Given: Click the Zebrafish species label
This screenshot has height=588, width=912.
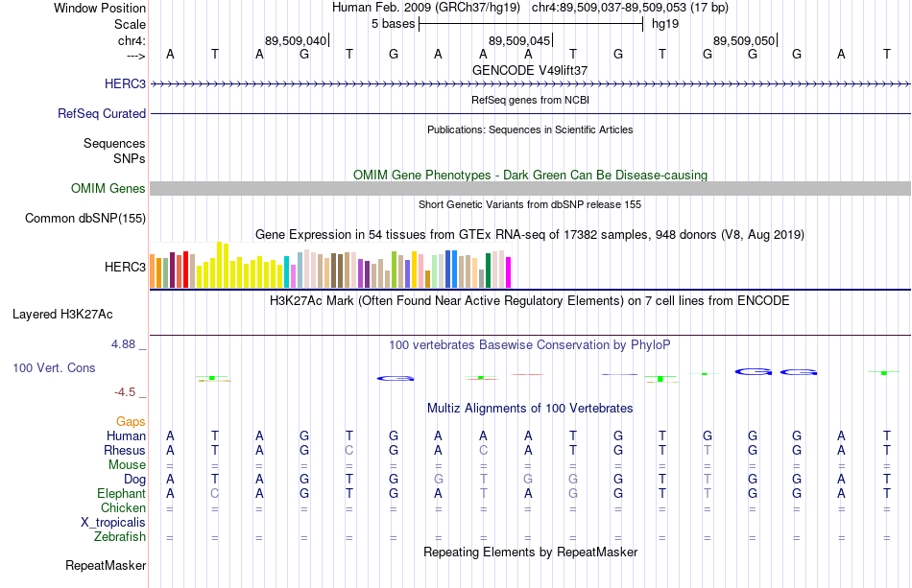Looking at the screenshot, I should point(120,536).
